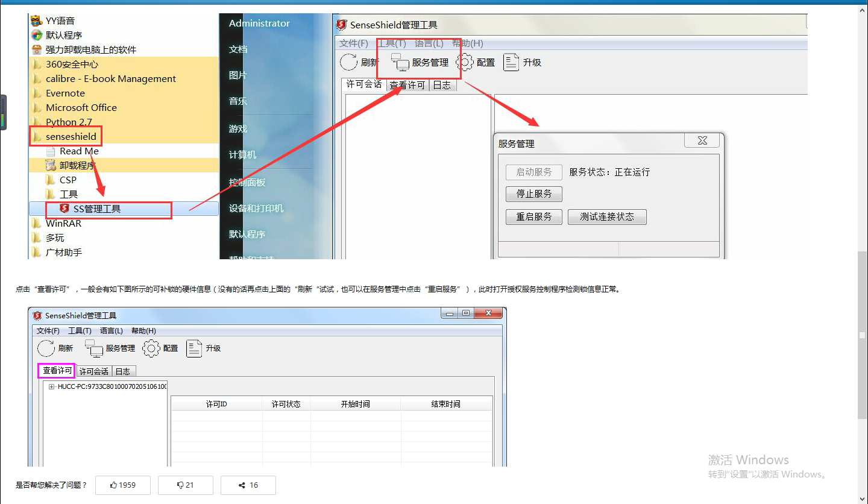Open 文档 in the Start menu

[238, 49]
